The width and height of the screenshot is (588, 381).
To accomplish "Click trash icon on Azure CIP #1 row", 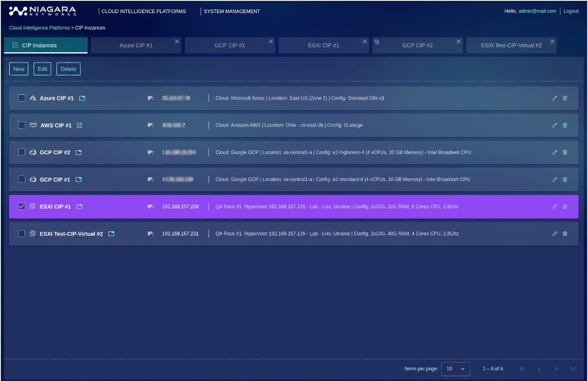I will point(565,98).
